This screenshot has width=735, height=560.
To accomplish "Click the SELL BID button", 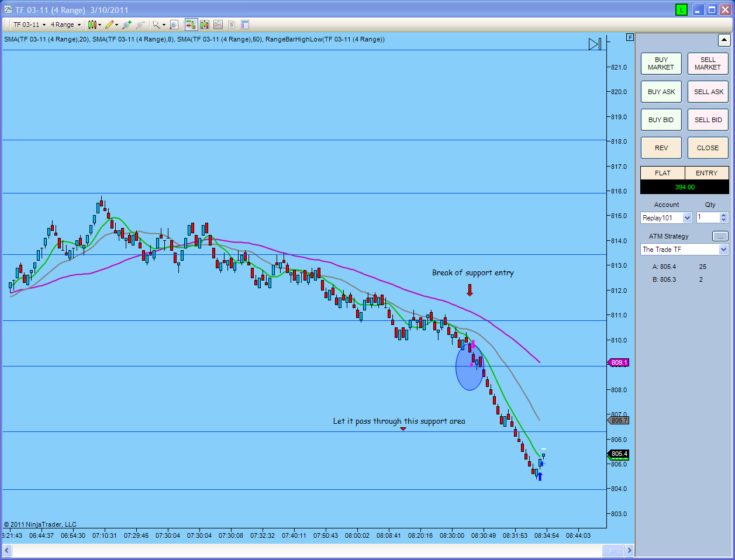I will (708, 120).
